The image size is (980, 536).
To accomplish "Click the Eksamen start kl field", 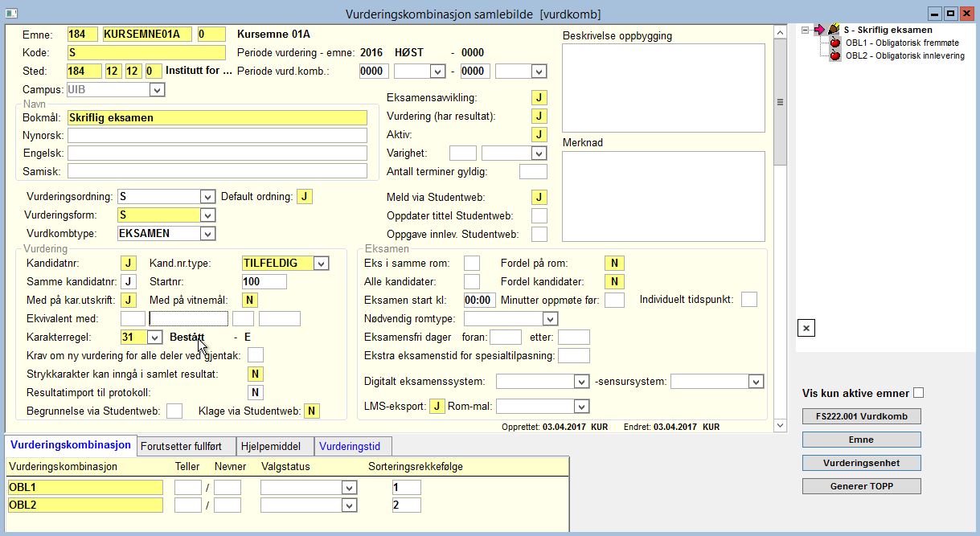I will tap(481, 300).
